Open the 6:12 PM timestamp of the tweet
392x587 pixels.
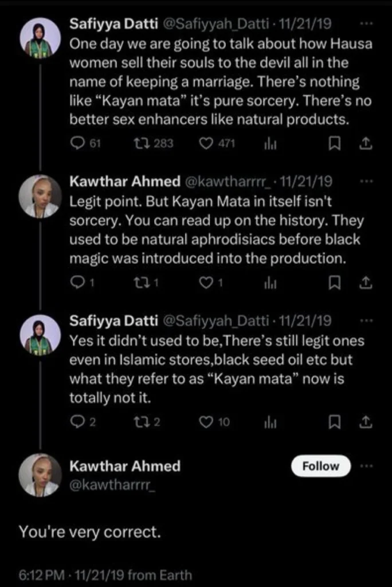[x=38, y=574]
